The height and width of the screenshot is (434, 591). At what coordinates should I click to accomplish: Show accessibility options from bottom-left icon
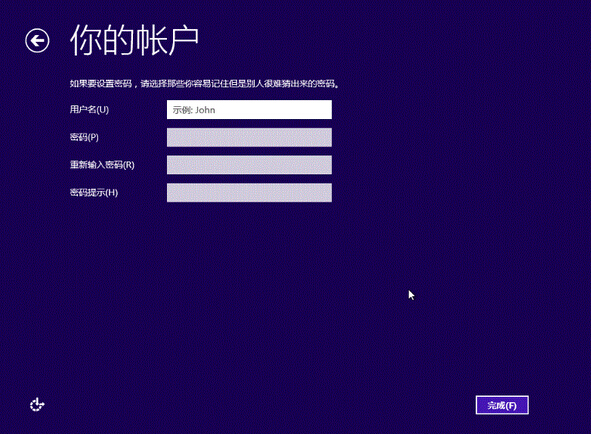(37, 405)
